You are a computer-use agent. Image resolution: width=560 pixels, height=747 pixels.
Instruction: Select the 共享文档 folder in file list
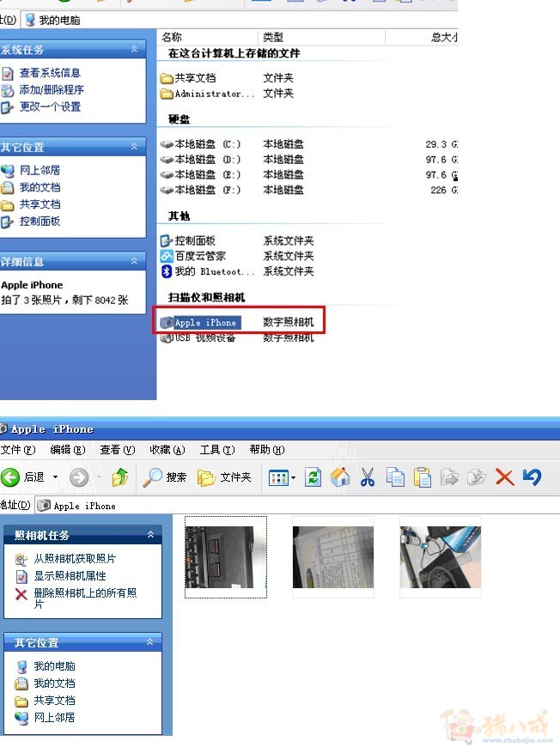pyautogui.click(x=188, y=78)
